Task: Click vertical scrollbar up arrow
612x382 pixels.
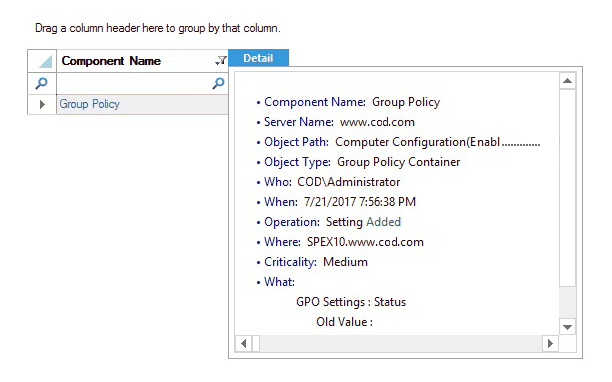Action: pos(568,81)
